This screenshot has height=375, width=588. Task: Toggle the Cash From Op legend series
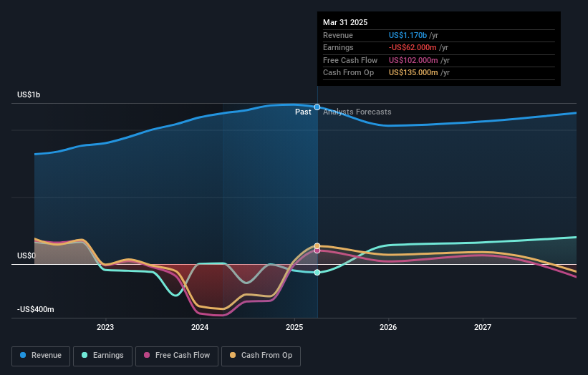(261, 356)
